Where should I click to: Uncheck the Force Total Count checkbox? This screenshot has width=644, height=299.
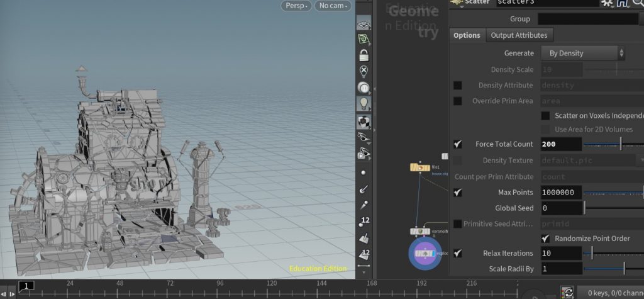click(x=457, y=144)
